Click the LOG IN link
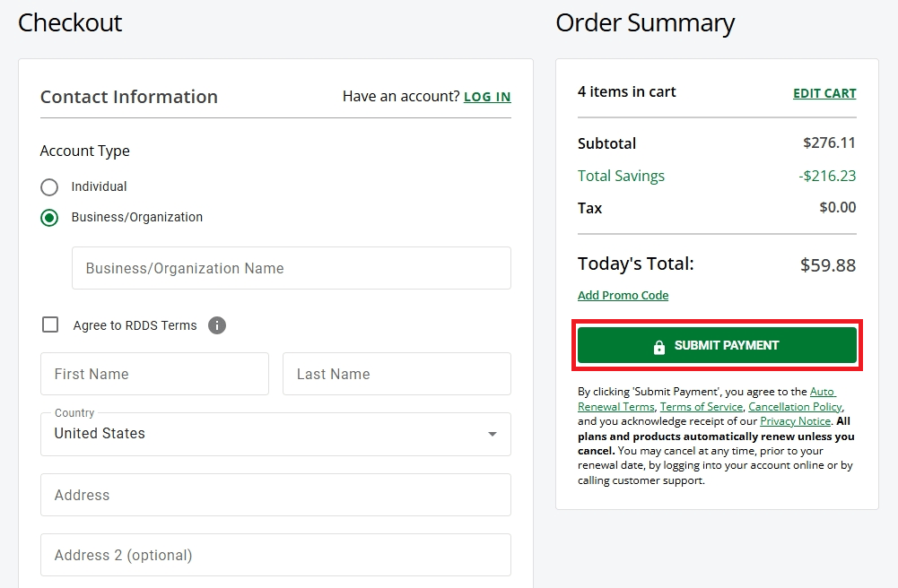This screenshot has height=588, width=898. click(487, 97)
